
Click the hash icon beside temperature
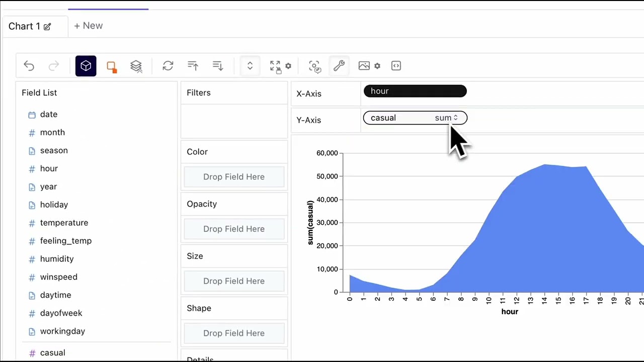32,223
